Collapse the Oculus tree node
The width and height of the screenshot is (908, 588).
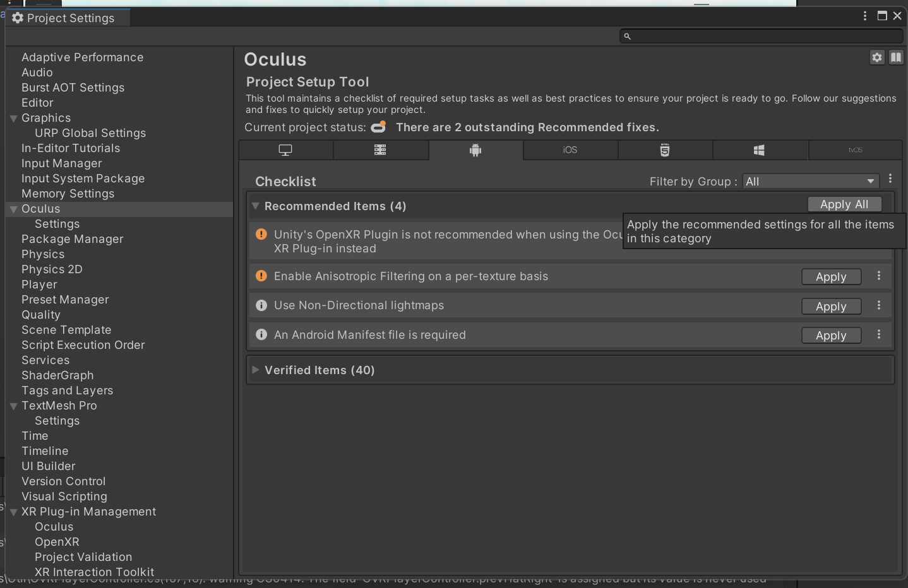point(14,209)
